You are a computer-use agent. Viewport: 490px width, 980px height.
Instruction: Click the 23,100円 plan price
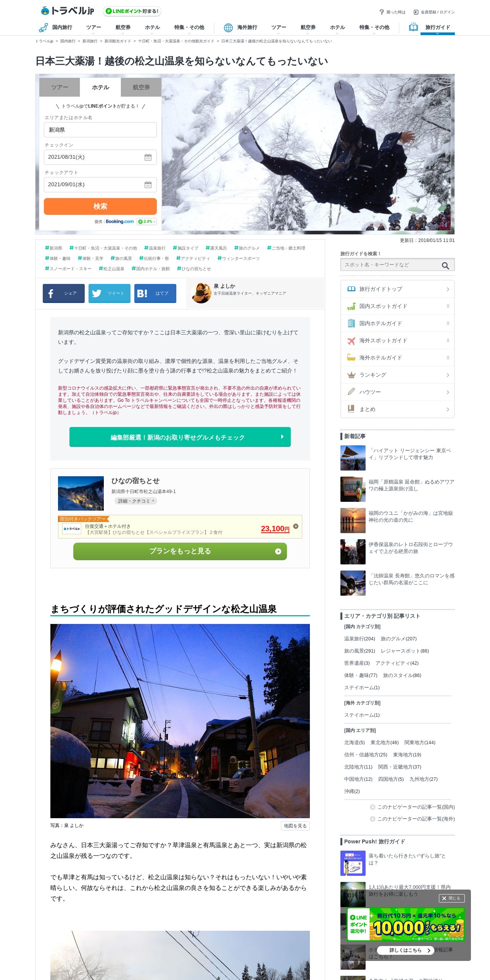[x=275, y=529]
